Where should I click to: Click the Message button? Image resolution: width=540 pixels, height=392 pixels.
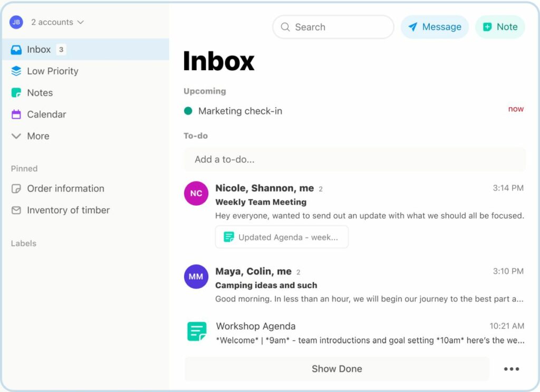tap(435, 27)
